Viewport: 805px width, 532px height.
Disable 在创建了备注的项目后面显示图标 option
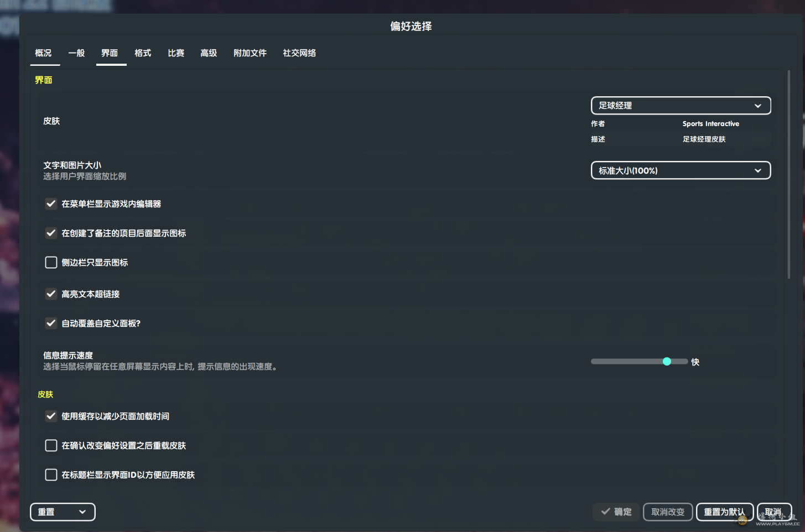pos(51,233)
